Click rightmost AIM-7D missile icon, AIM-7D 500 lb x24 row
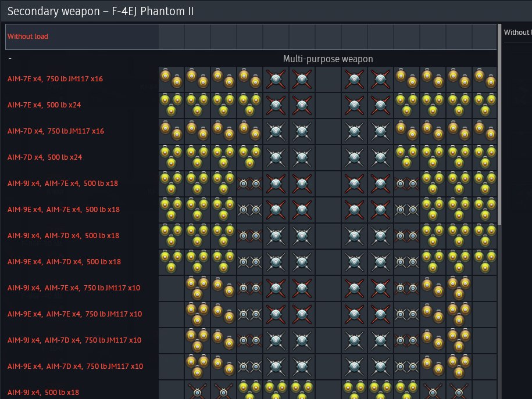Image resolution: width=532 pixels, height=399 pixels. (x=380, y=157)
